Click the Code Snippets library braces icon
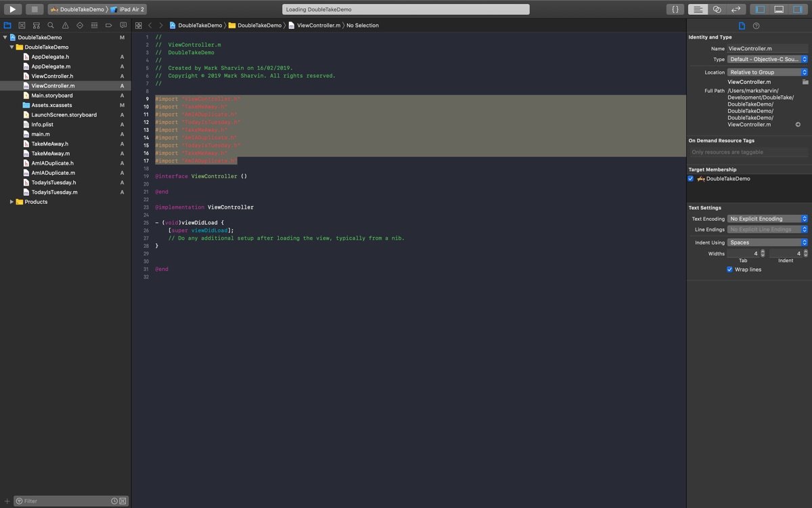812x508 pixels. (x=675, y=9)
